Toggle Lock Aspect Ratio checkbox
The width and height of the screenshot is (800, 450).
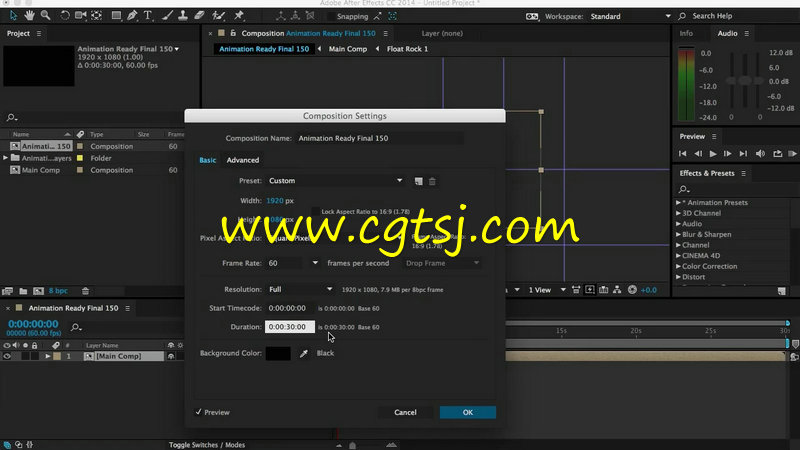tap(314, 211)
